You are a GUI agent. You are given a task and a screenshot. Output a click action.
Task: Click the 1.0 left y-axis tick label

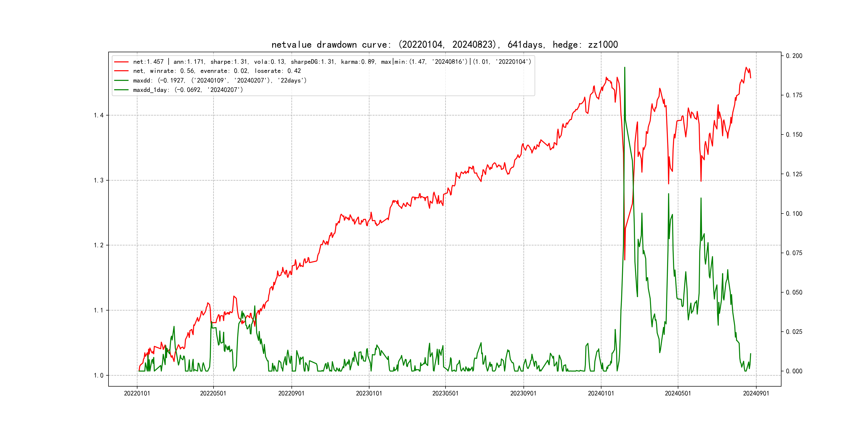pyautogui.click(x=98, y=376)
